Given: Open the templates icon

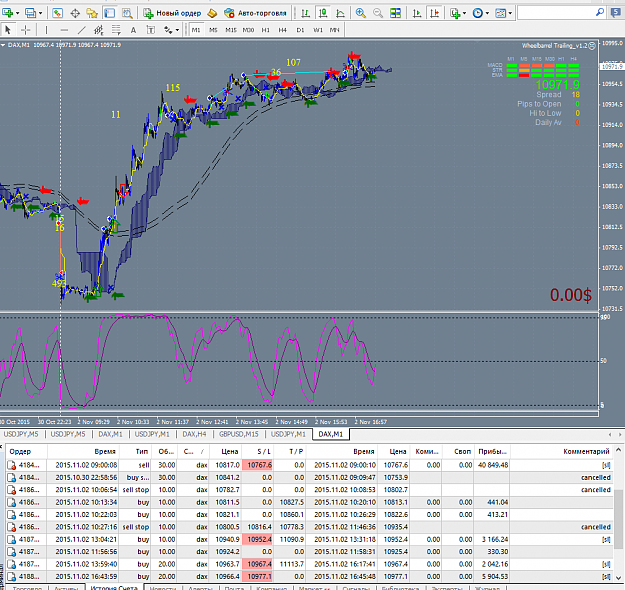Looking at the screenshot, I should point(500,13).
